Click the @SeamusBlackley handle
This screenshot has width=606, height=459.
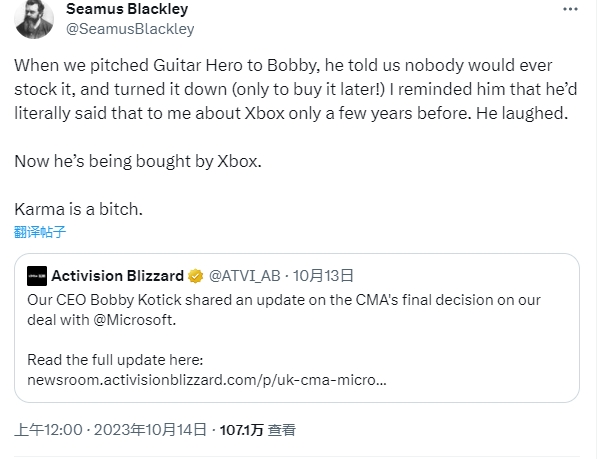tap(130, 29)
